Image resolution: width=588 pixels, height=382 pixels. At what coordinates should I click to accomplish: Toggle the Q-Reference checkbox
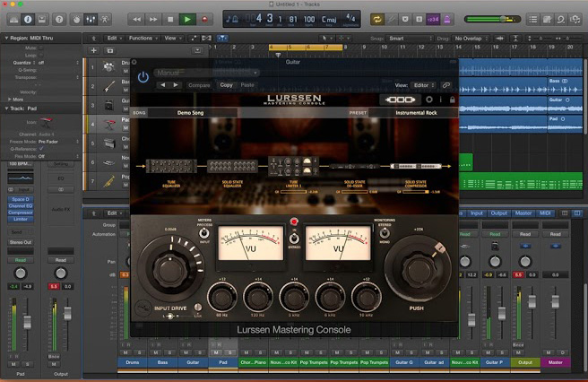[41, 149]
